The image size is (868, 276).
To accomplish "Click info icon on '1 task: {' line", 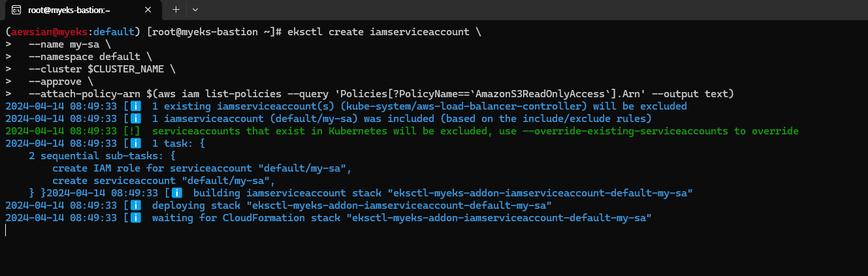I will [135, 143].
